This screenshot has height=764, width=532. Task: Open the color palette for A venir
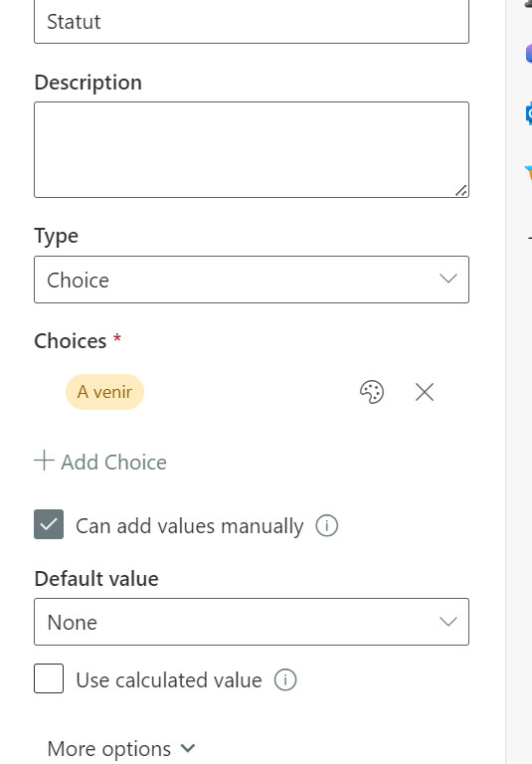[372, 392]
